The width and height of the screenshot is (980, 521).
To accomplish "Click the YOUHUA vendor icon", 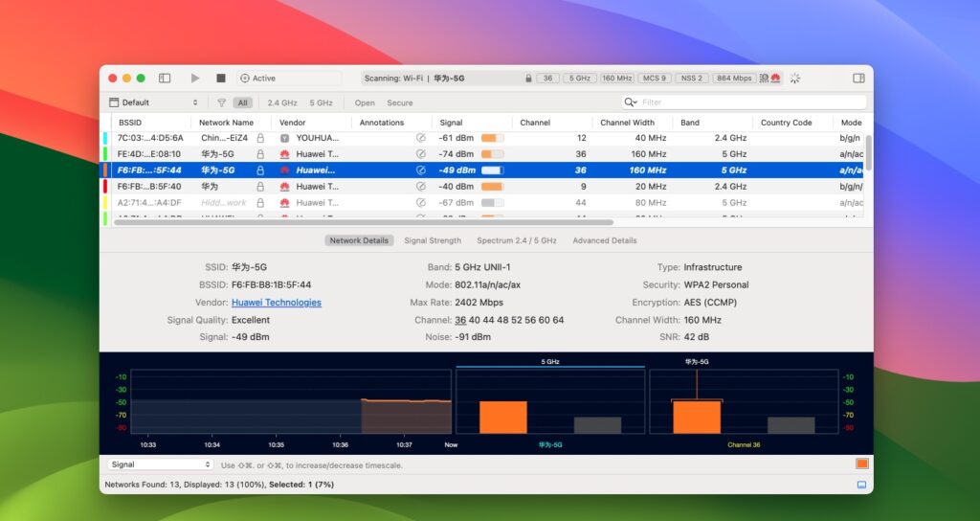I will click(284, 138).
